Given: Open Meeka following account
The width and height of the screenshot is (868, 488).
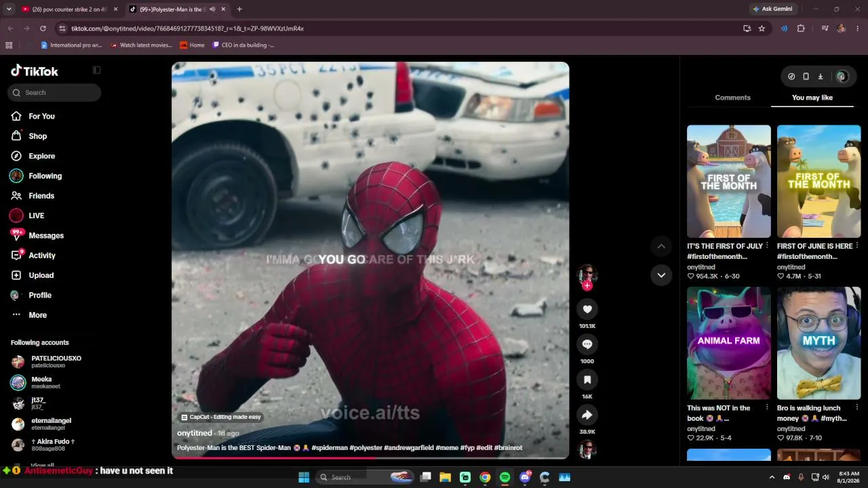Looking at the screenshot, I should (x=35, y=383).
